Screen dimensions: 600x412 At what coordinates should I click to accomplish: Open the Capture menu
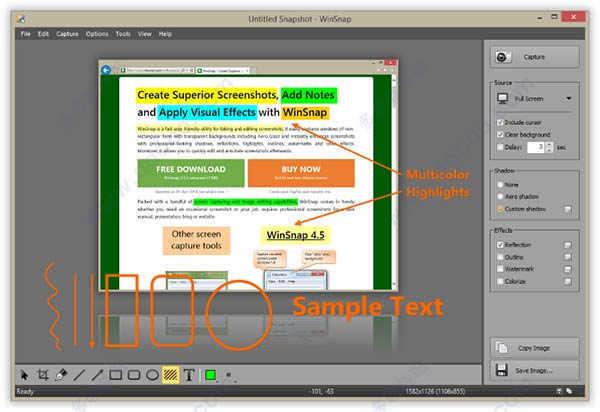(x=67, y=34)
